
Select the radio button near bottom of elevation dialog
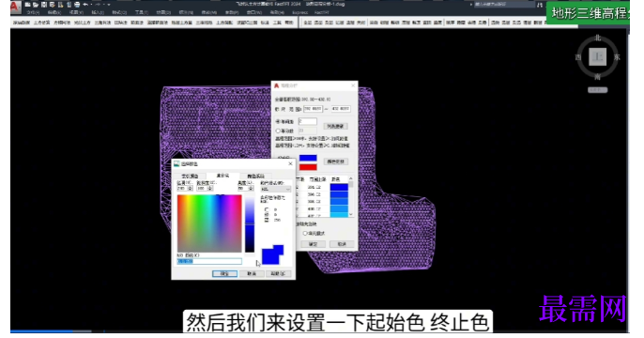click(x=305, y=233)
